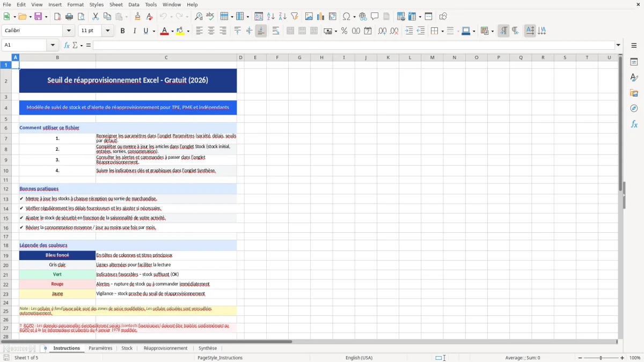Open a file with the Open folder icon
The height and width of the screenshot is (362, 644).
(23, 17)
